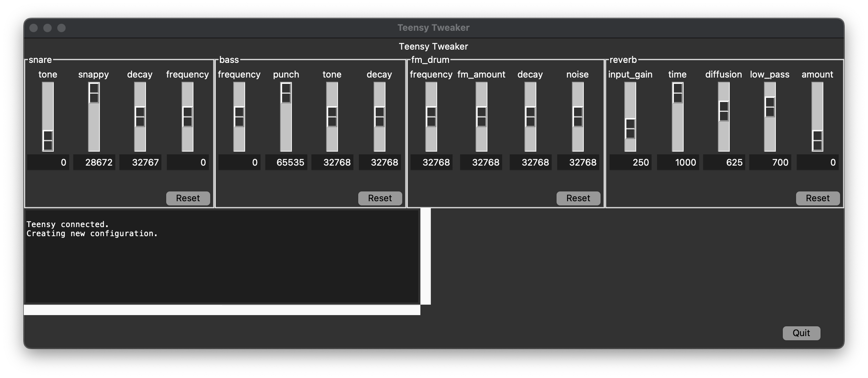Select the reverb input_gain slider handle
Viewport: 868px width, 378px height.
630,129
